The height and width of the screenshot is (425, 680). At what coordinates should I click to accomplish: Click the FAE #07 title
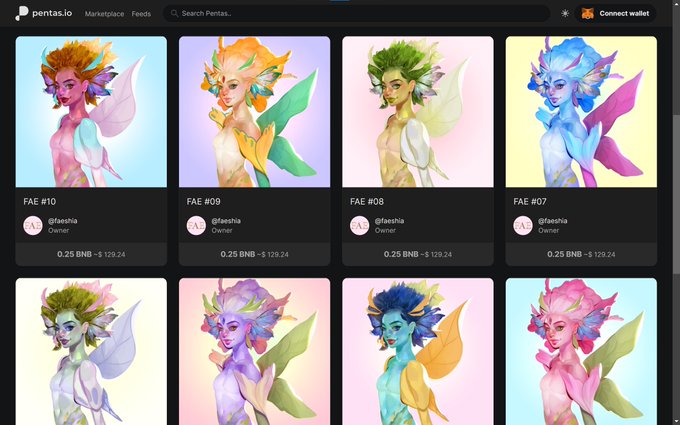pyautogui.click(x=530, y=202)
